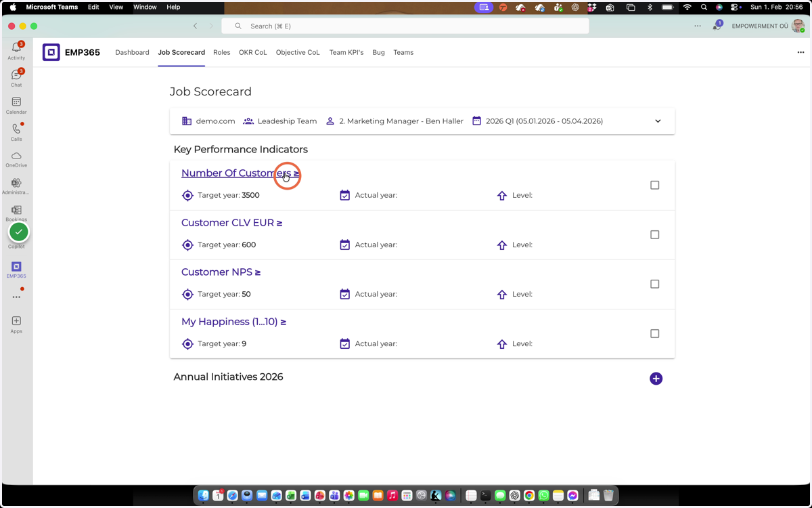812x508 pixels.
Task: Click the profile avatar picture
Action: pyautogui.click(x=798, y=26)
